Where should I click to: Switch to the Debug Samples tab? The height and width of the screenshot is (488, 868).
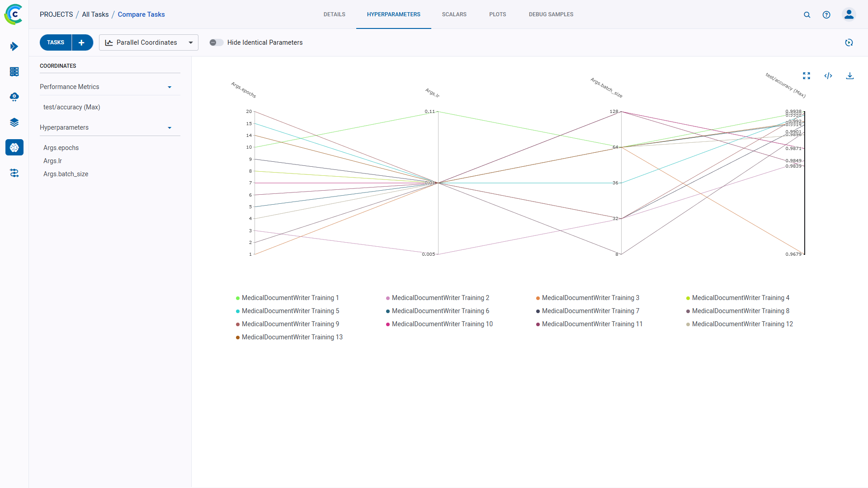[551, 14]
